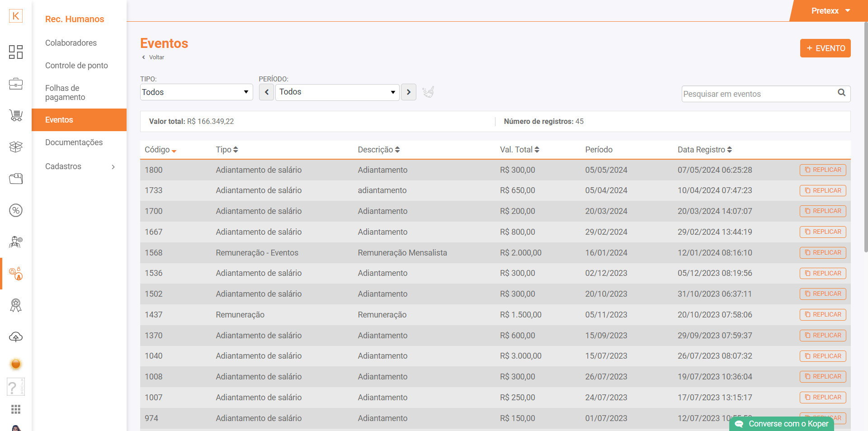Click the Koper logo icon
This screenshot has width=868, height=431.
click(16, 16)
